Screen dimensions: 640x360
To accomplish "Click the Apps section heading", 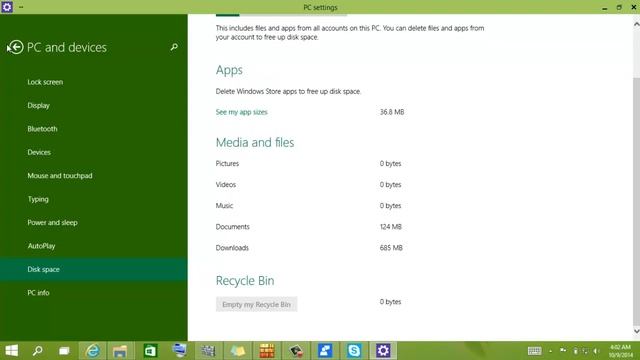I will 229,70.
